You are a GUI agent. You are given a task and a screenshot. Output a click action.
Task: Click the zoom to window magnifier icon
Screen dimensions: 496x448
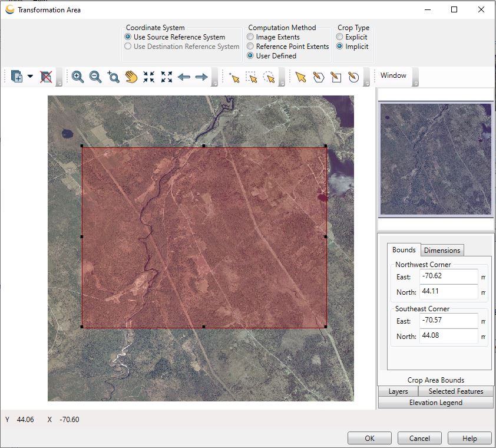[x=113, y=77]
